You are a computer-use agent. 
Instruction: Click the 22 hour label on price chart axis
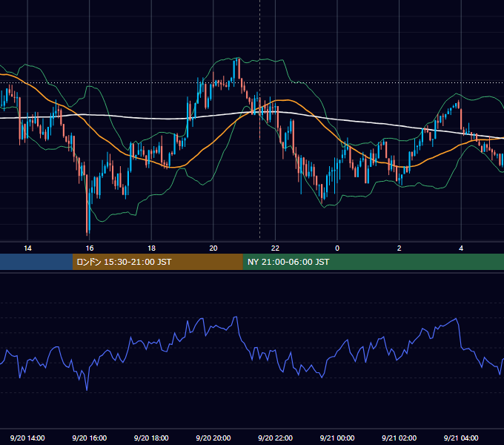[x=275, y=248]
